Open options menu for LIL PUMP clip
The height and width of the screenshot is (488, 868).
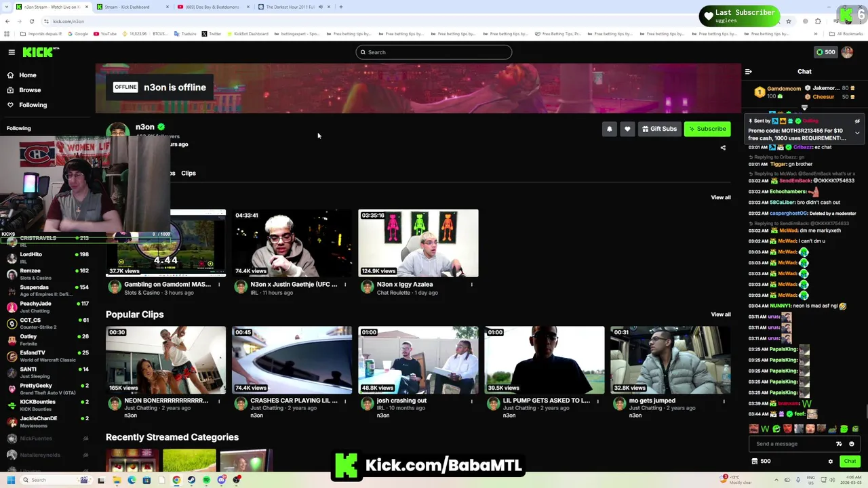[x=597, y=401]
